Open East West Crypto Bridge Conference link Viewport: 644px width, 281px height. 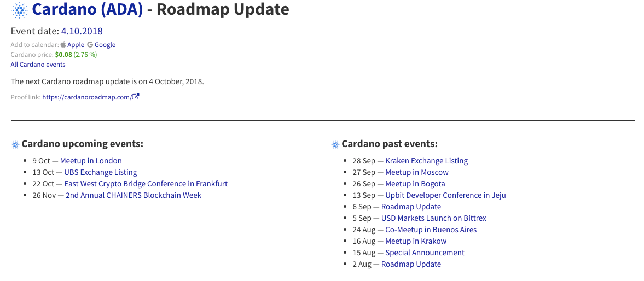(x=146, y=184)
